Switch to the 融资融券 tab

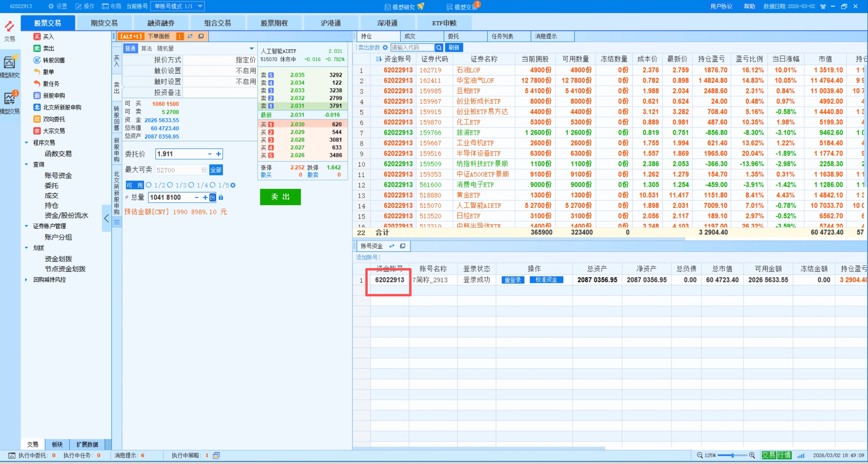pyautogui.click(x=161, y=23)
